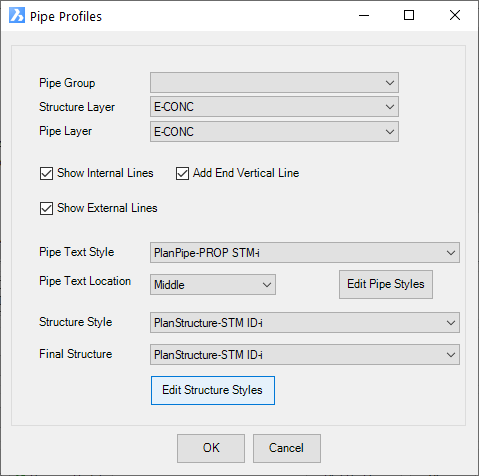
Task: Change Pipe Text Location from Middle
Action: click(213, 285)
